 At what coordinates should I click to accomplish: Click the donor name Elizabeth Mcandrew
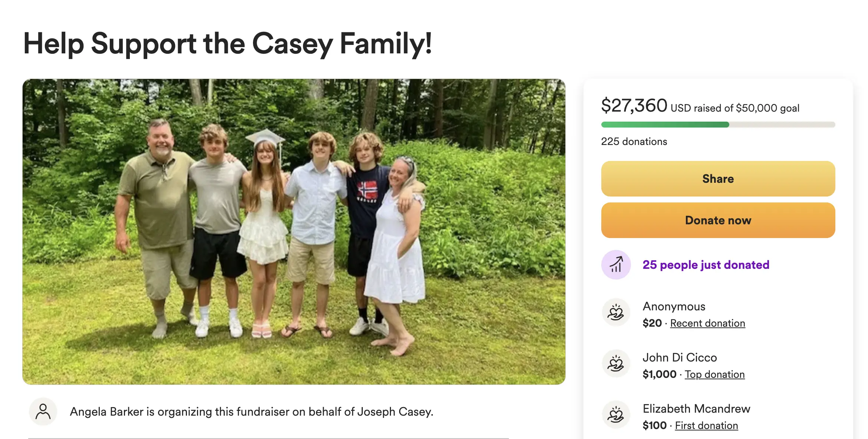click(696, 409)
